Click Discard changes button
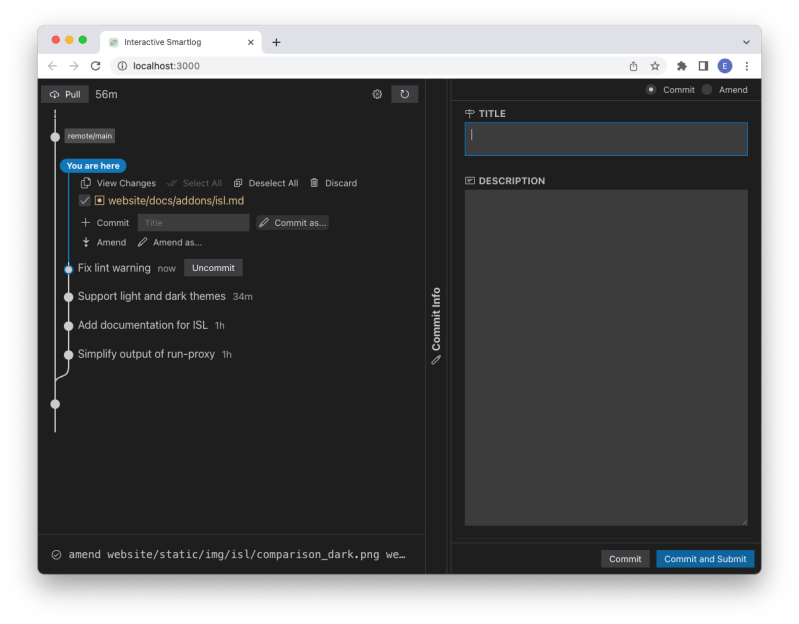 point(334,183)
